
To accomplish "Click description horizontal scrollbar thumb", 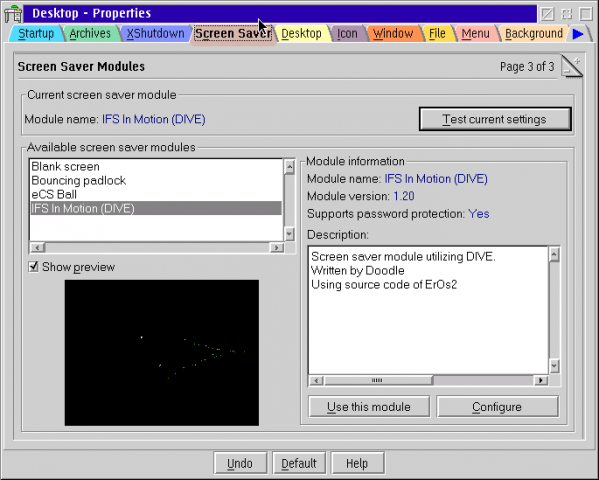I will pyautogui.click(x=378, y=380).
